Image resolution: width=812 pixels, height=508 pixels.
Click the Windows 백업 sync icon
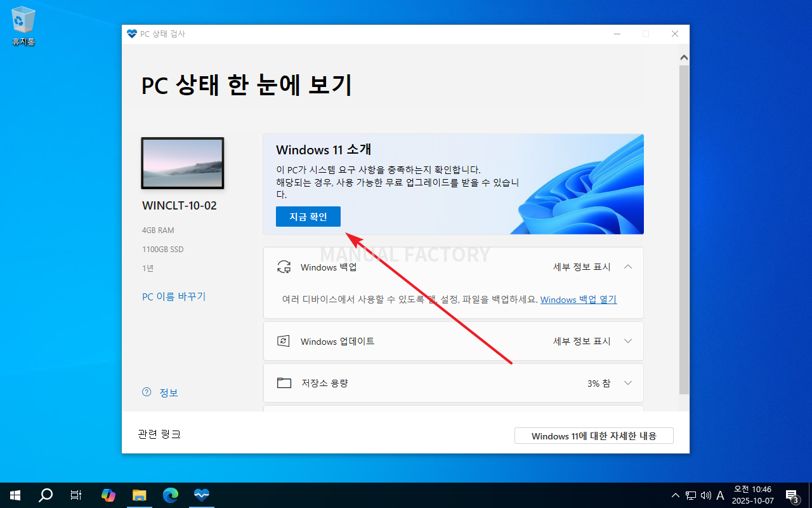(284, 267)
